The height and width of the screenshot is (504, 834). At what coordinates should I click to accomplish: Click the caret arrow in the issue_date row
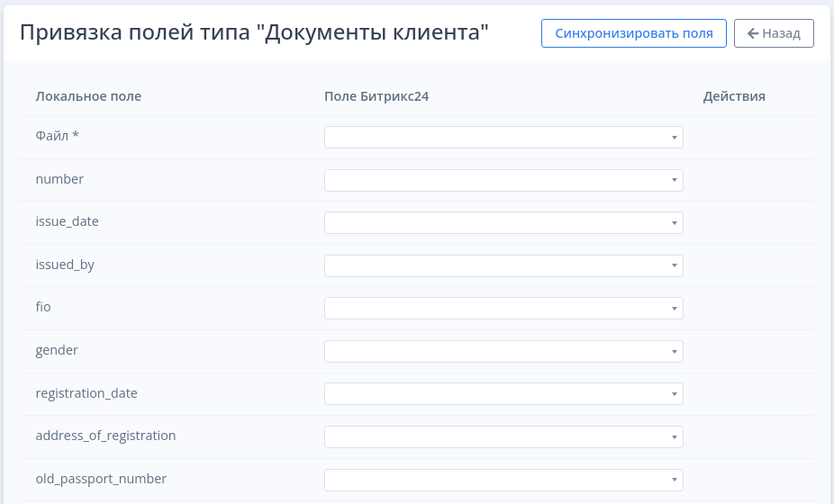(674, 223)
